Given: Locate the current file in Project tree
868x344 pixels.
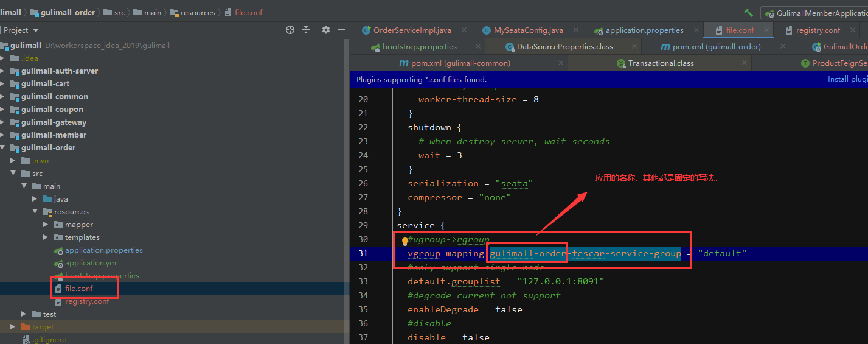Looking at the screenshot, I should click(290, 30).
